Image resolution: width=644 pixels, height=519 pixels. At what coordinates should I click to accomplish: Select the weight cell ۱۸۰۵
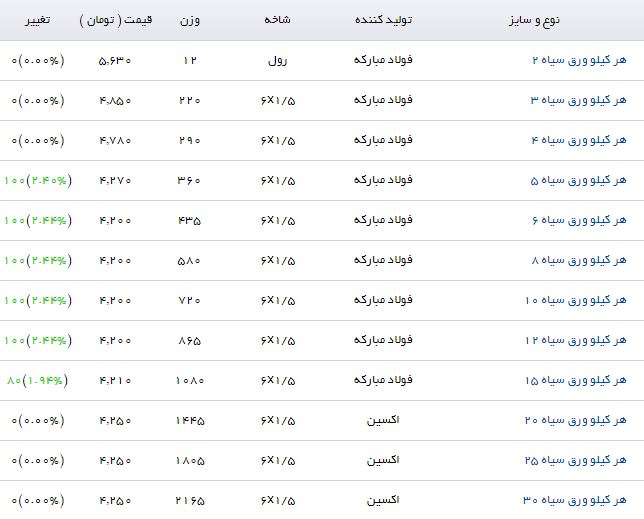coord(190,461)
